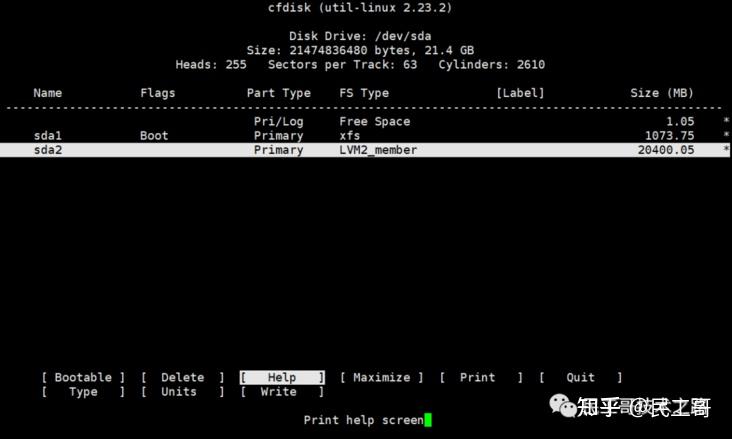Select the Bootable menu option
732x439 pixels.
pyautogui.click(x=83, y=377)
